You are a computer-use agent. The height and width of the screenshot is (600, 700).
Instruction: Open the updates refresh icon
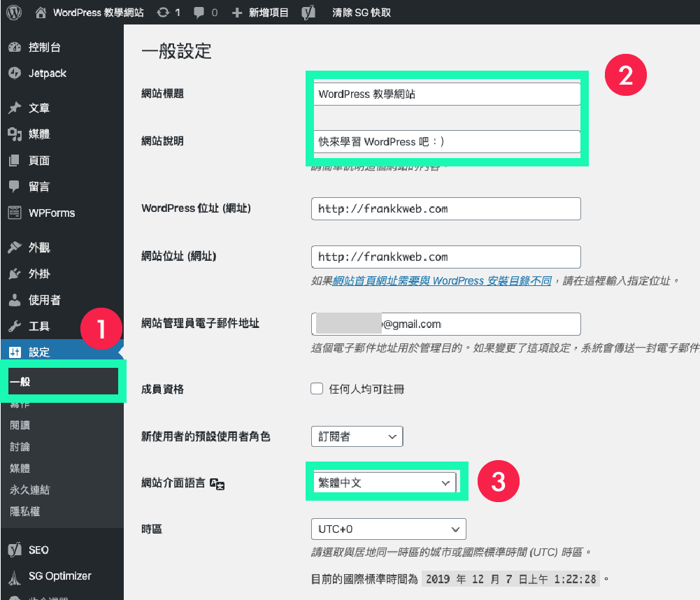163,13
